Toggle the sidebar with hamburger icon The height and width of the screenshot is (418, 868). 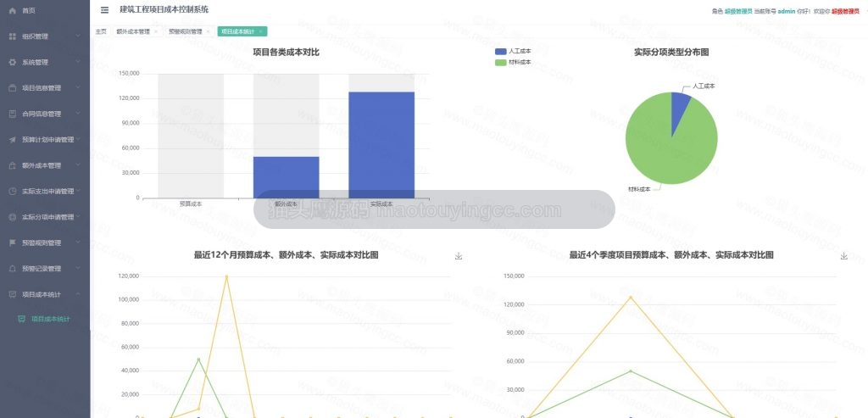(x=104, y=10)
